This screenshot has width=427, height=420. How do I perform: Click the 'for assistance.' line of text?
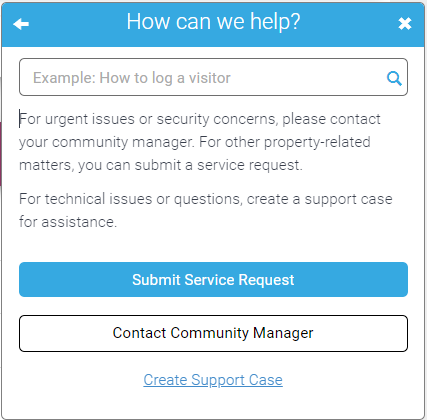click(68, 222)
